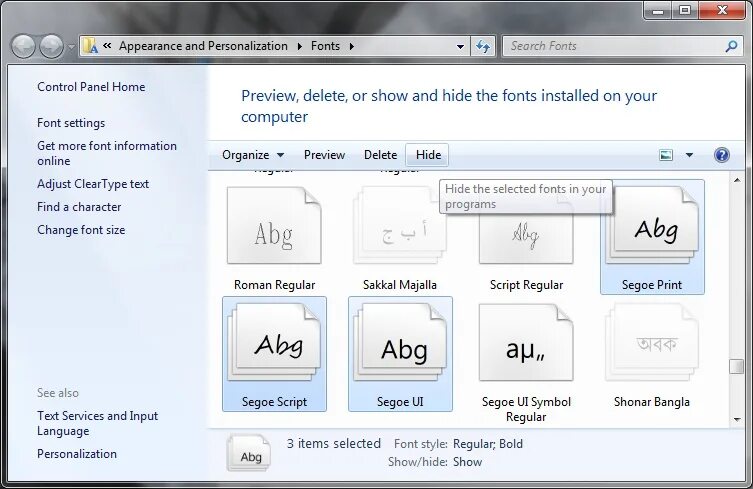This screenshot has height=489, width=753.
Task: Click the scrollbar up arrow
Action: [x=737, y=180]
